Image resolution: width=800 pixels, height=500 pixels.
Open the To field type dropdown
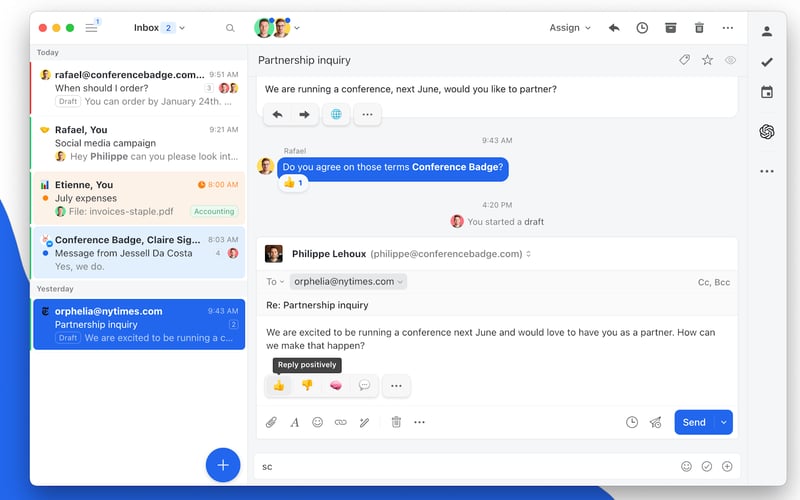(274, 282)
